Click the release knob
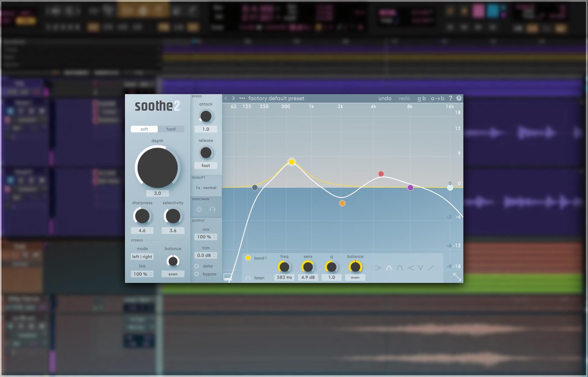Viewport: 588px width, 377px height. [206, 153]
